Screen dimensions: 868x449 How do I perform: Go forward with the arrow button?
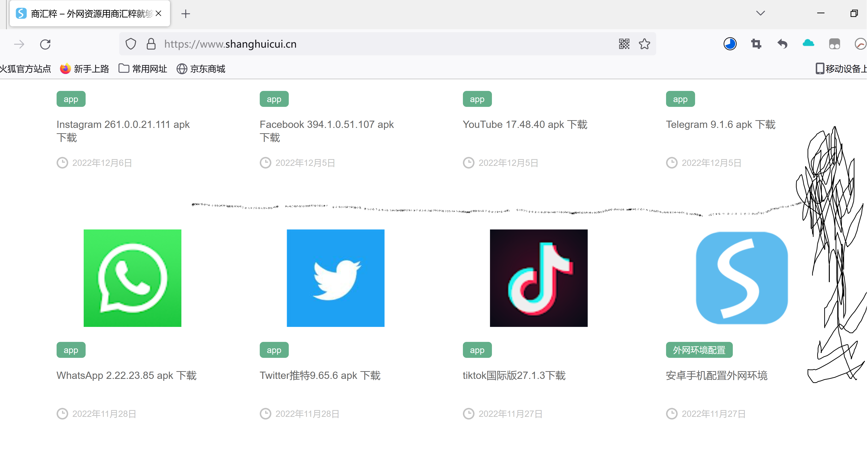tap(19, 44)
